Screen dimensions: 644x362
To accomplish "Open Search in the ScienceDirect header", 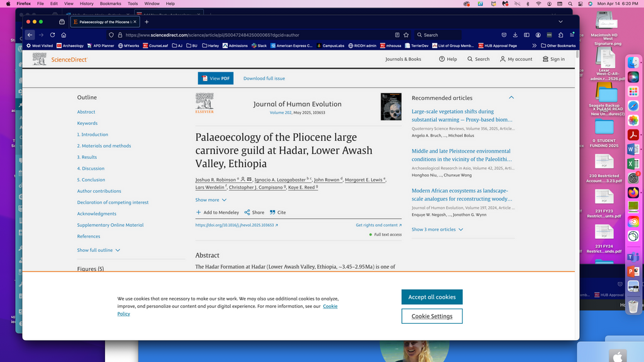I will [x=479, y=59].
